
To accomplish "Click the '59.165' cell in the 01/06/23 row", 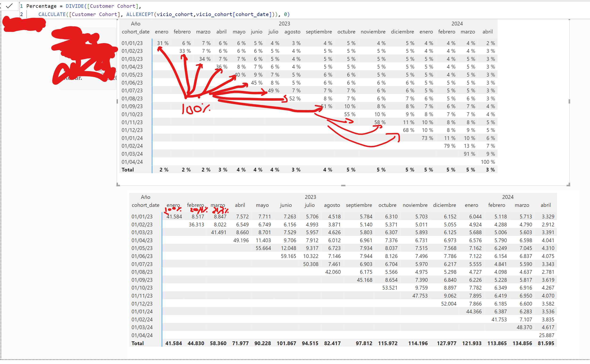I will pyautogui.click(x=288, y=256).
